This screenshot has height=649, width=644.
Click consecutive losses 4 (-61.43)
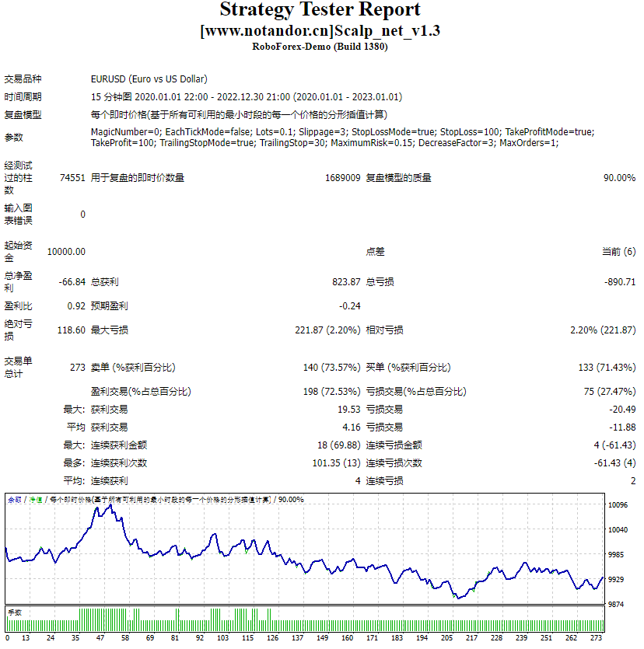point(614,445)
